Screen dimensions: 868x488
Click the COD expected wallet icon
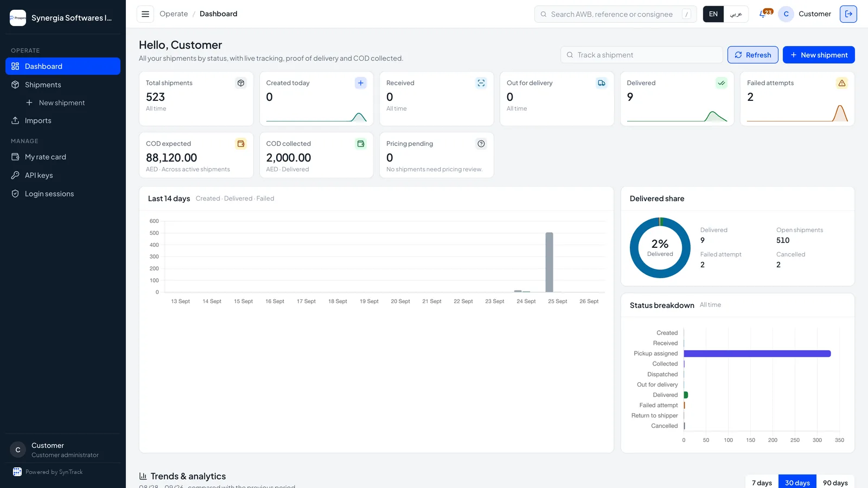coord(241,144)
